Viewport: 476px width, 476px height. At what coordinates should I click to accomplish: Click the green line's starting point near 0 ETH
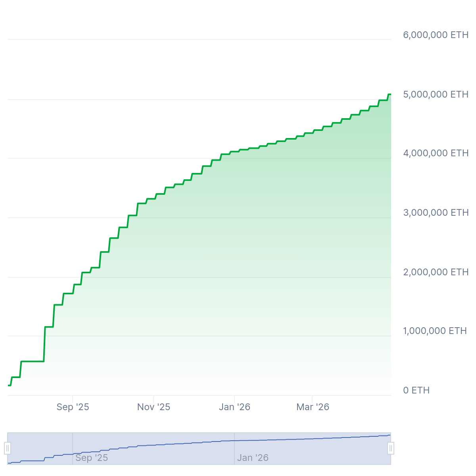tap(9, 385)
